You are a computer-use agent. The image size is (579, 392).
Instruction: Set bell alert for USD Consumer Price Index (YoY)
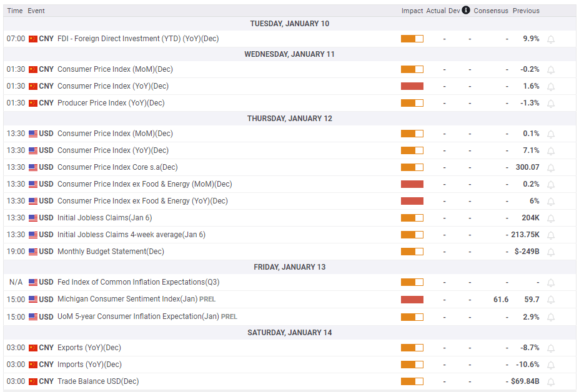pyautogui.click(x=550, y=151)
